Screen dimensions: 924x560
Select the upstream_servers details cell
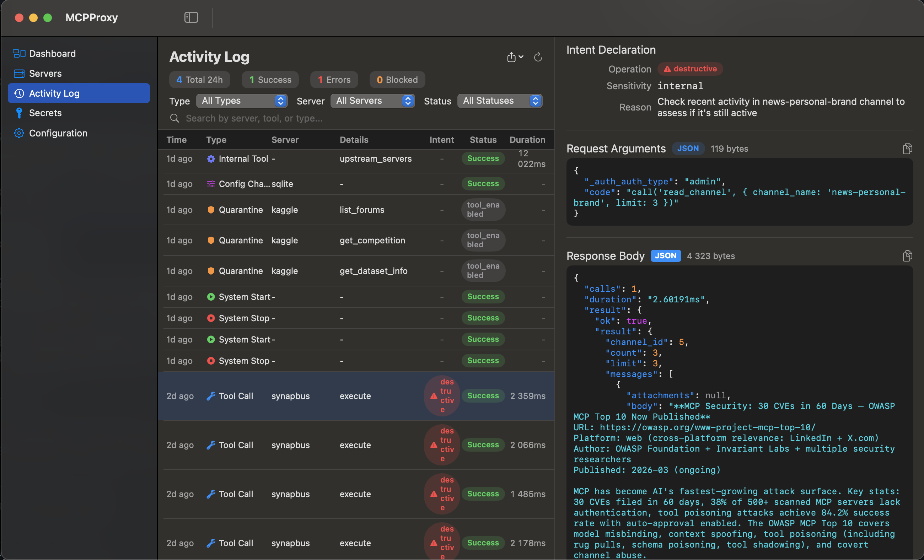coord(376,159)
